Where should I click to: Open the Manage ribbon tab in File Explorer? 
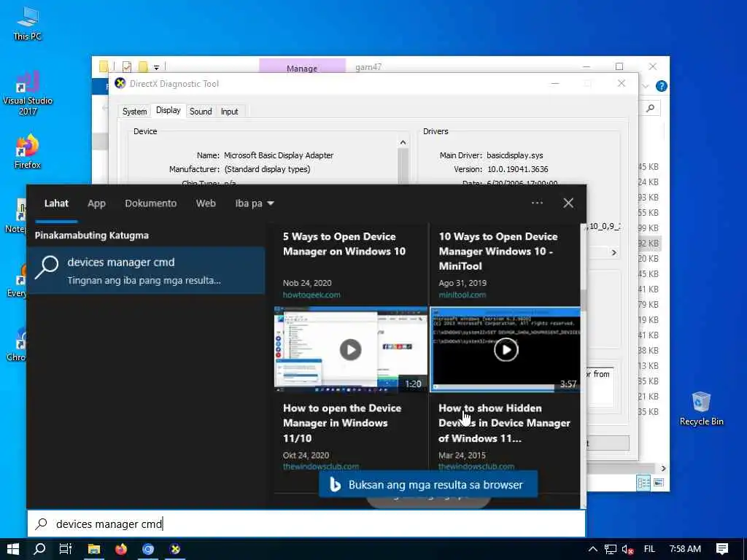[302, 68]
